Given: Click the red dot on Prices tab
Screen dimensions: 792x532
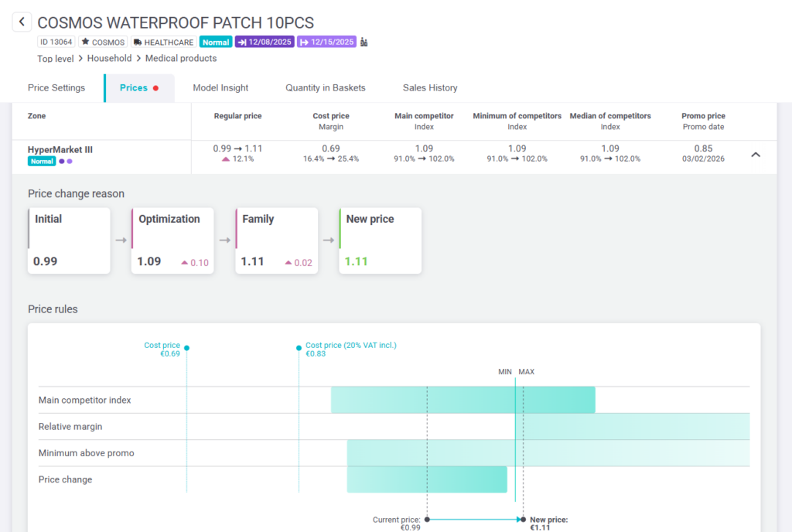Looking at the screenshot, I should (155, 88).
